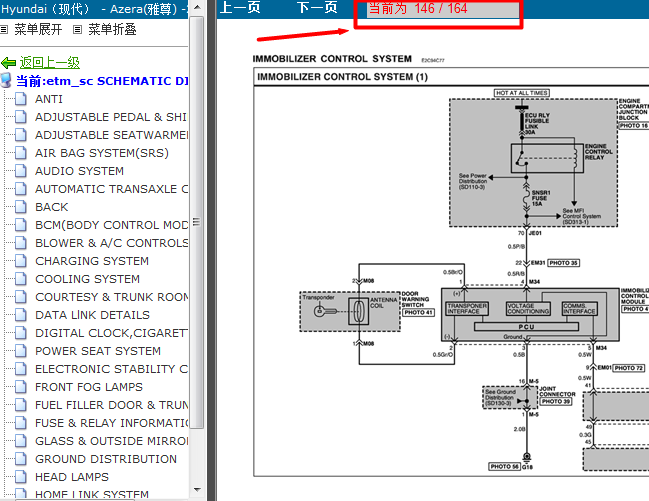Go to previous page via 上一页
This screenshot has height=501, width=649.
(240, 7)
